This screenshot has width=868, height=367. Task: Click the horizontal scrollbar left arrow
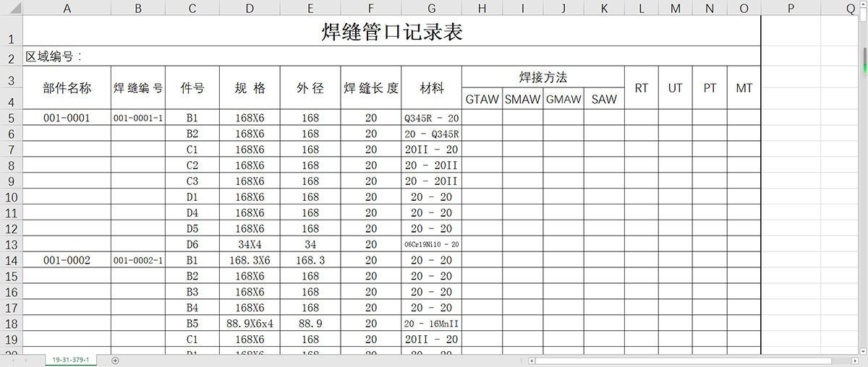tap(532, 360)
